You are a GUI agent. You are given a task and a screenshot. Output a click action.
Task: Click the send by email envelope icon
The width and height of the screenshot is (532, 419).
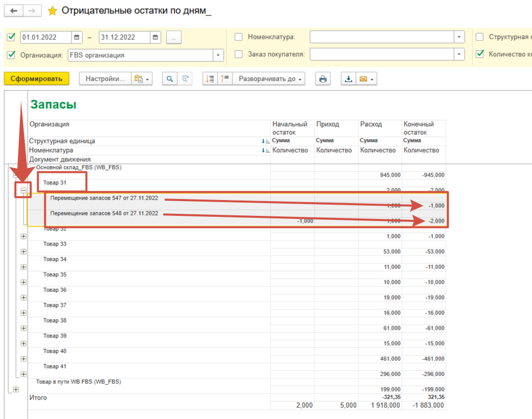364,79
